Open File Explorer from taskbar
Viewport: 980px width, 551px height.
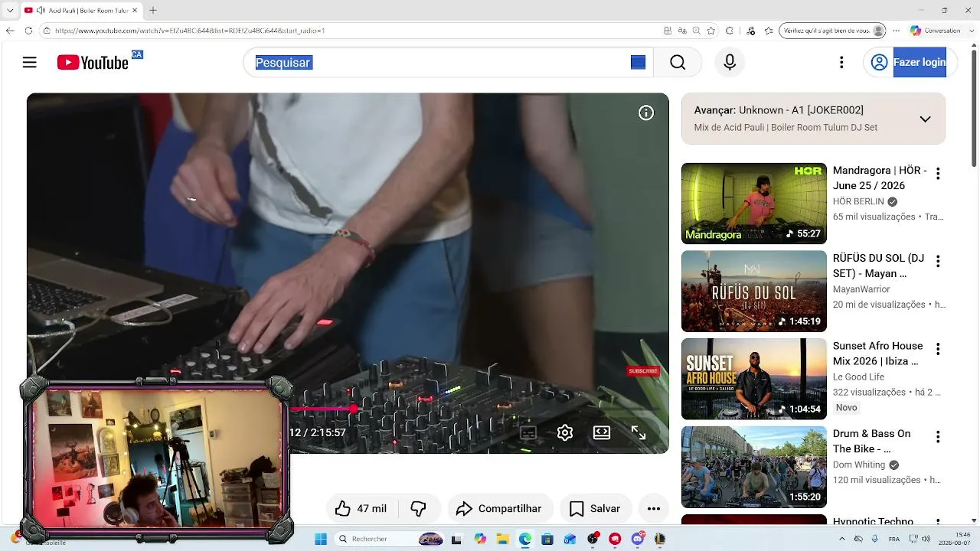point(503,540)
